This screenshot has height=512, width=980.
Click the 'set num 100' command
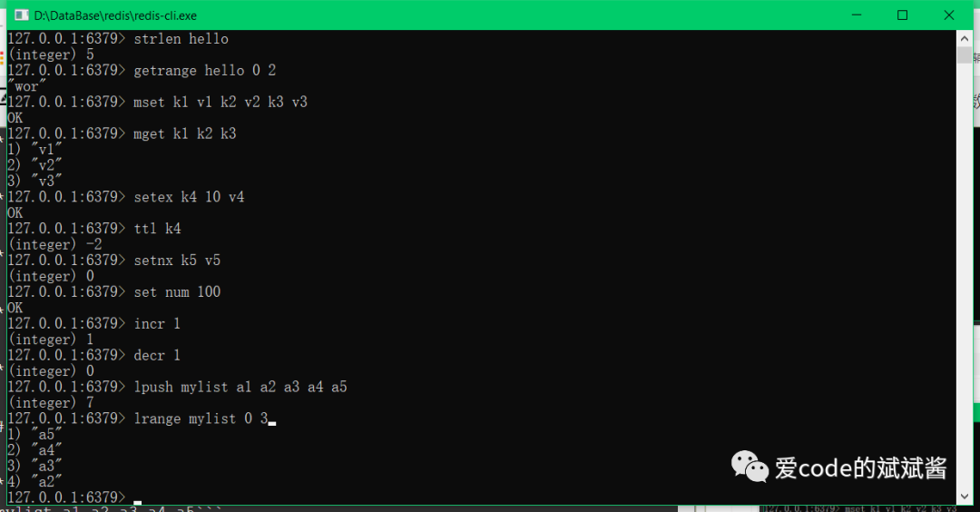(x=177, y=292)
